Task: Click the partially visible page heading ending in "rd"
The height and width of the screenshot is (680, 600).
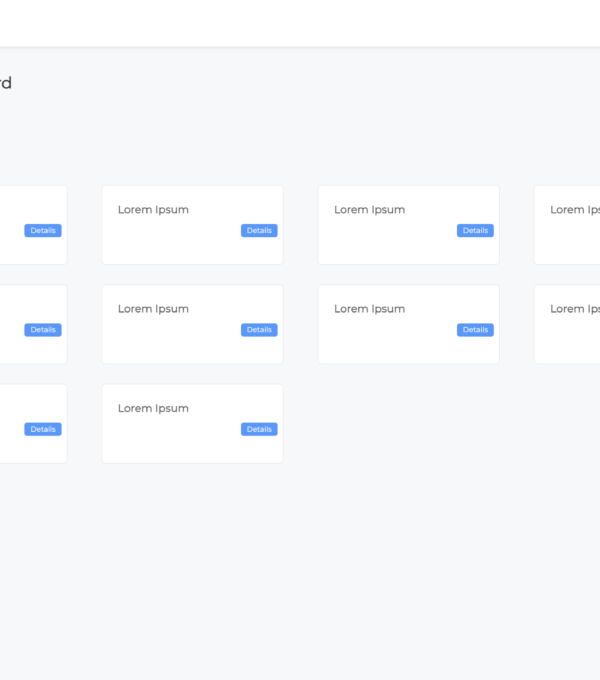Action: 5,83
